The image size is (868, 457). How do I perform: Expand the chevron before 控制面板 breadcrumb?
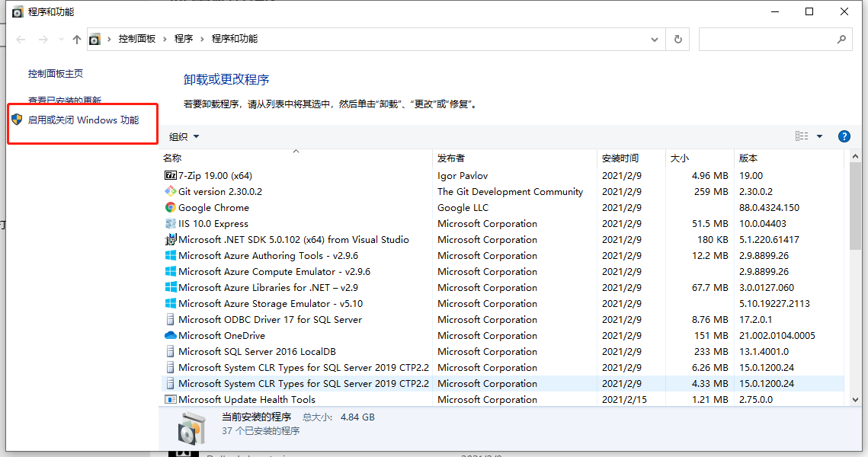109,39
